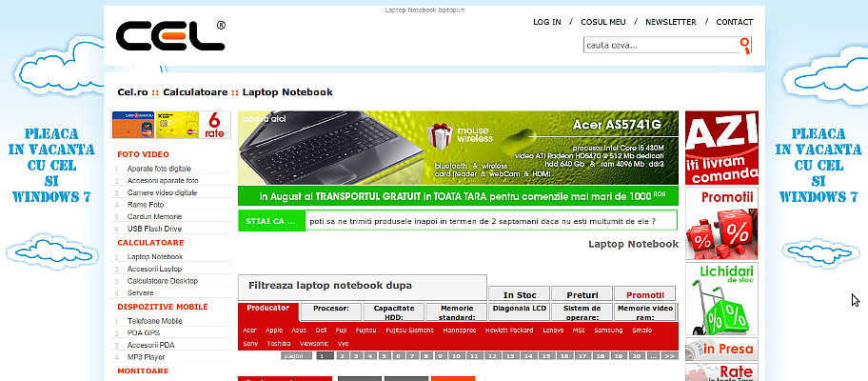Click the CEL logo
The image size is (868, 381).
(x=170, y=36)
